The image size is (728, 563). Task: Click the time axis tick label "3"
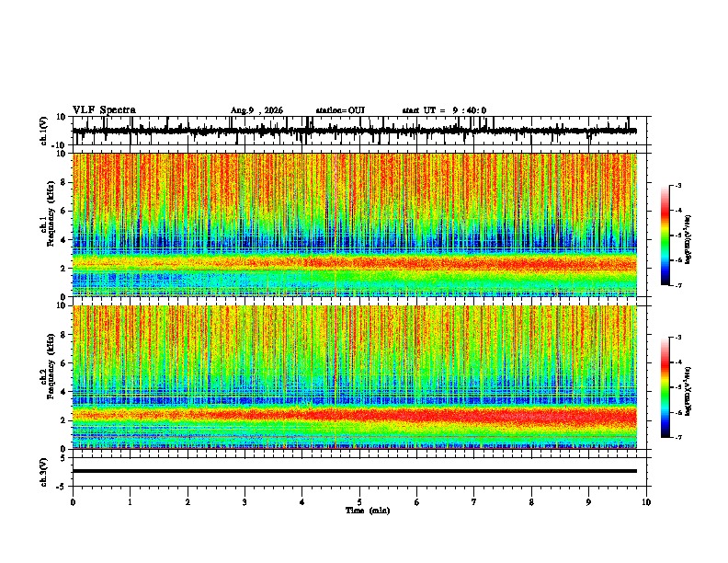[245, 502]
